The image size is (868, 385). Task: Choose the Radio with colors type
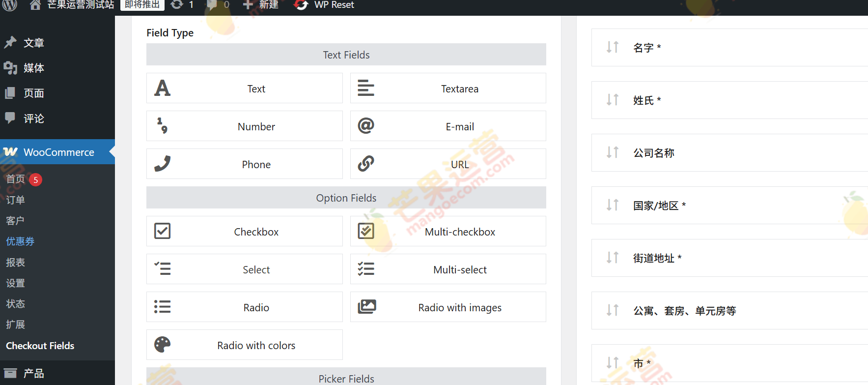(x=245, y=345)
